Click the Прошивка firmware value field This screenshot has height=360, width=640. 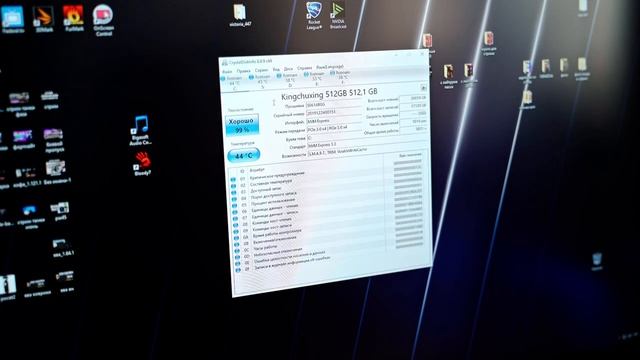coord(334,104)
